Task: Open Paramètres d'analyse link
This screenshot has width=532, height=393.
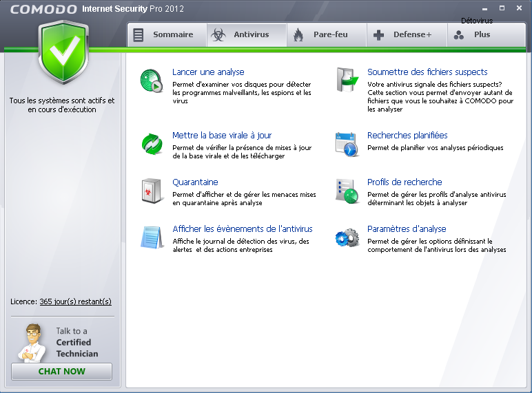Action: [407, 229]
